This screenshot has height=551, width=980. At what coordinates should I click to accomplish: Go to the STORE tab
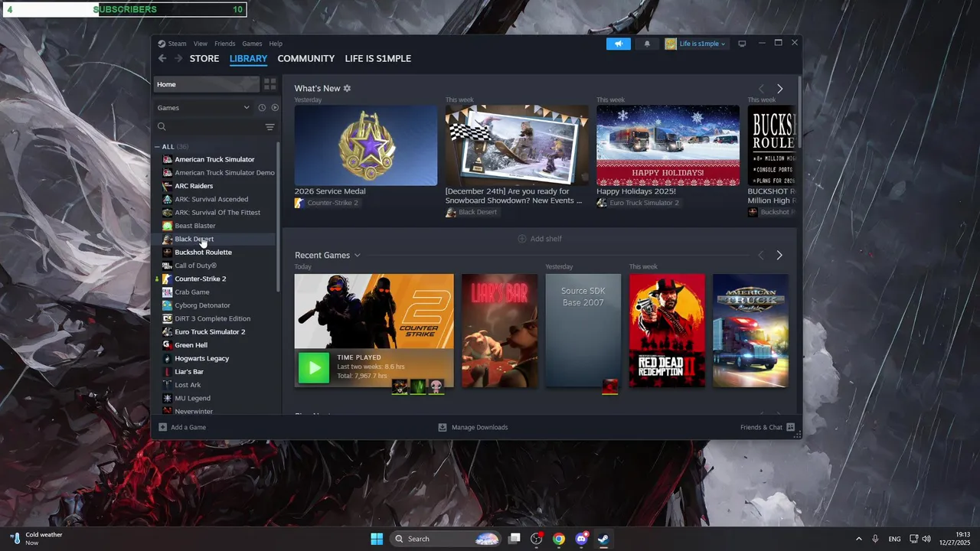click(204, 59)
